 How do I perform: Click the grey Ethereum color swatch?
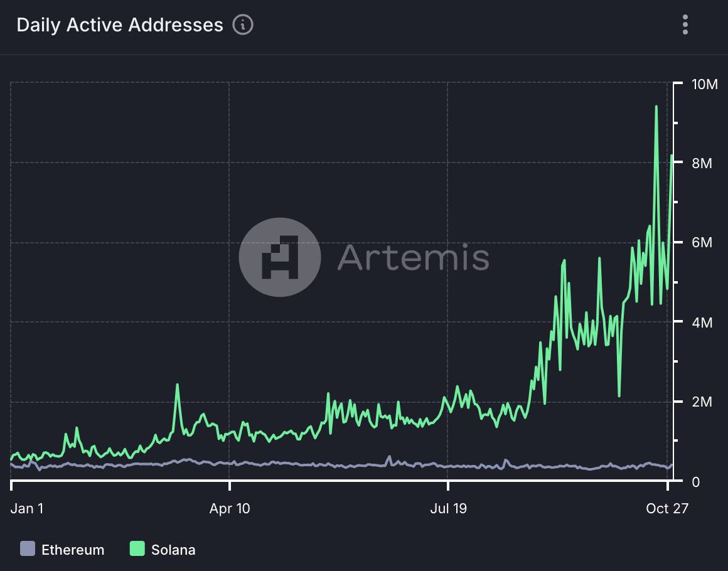coord(28,548)
